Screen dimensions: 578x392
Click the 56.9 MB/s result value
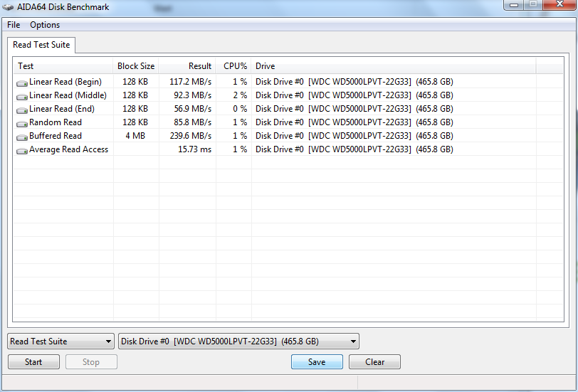tap(192, 109)
